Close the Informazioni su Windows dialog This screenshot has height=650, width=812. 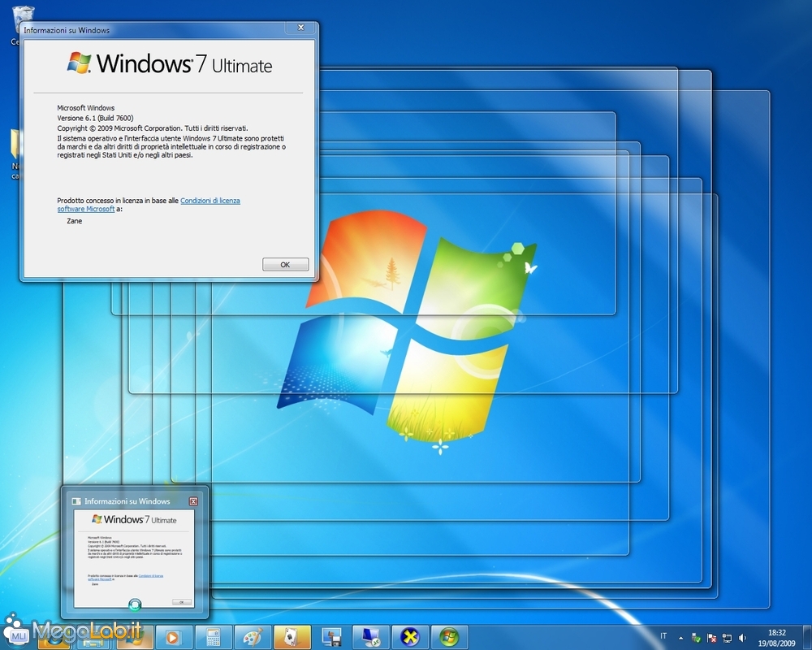301,28
